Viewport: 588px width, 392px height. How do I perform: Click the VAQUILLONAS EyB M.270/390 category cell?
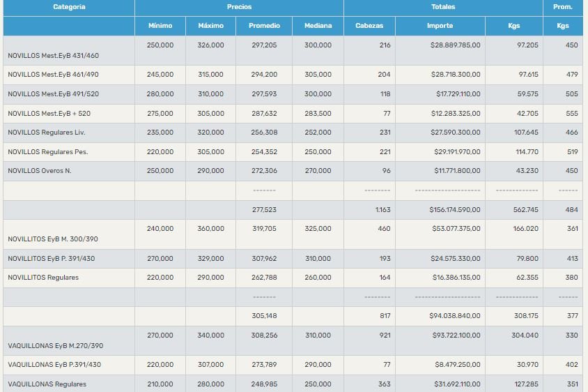55,346
